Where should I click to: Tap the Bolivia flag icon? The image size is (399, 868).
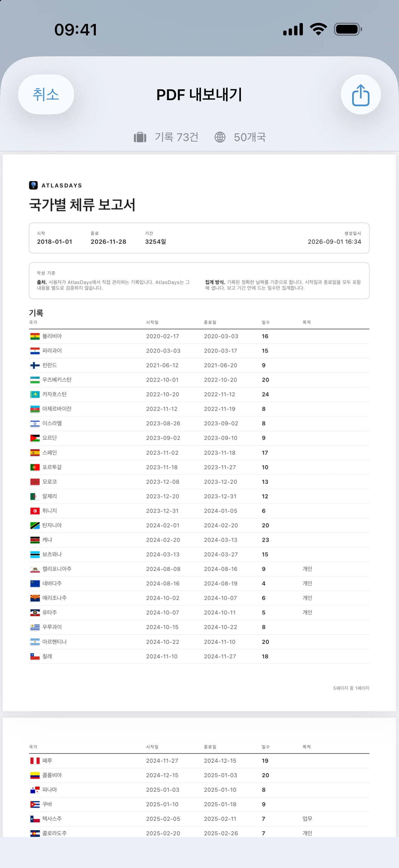point(35,336)
